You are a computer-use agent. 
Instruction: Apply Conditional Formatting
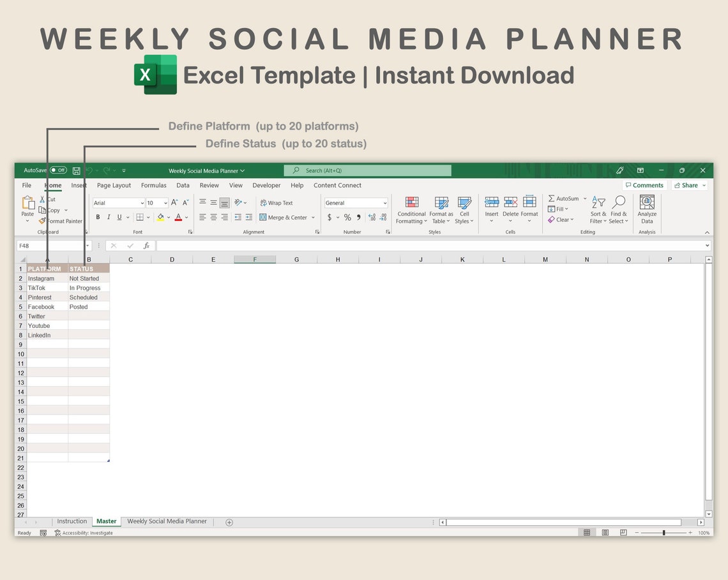411,209
